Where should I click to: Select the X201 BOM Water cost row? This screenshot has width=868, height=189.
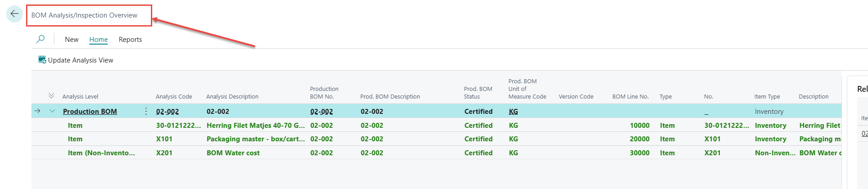pyautogui.click(x=233, y=153)
